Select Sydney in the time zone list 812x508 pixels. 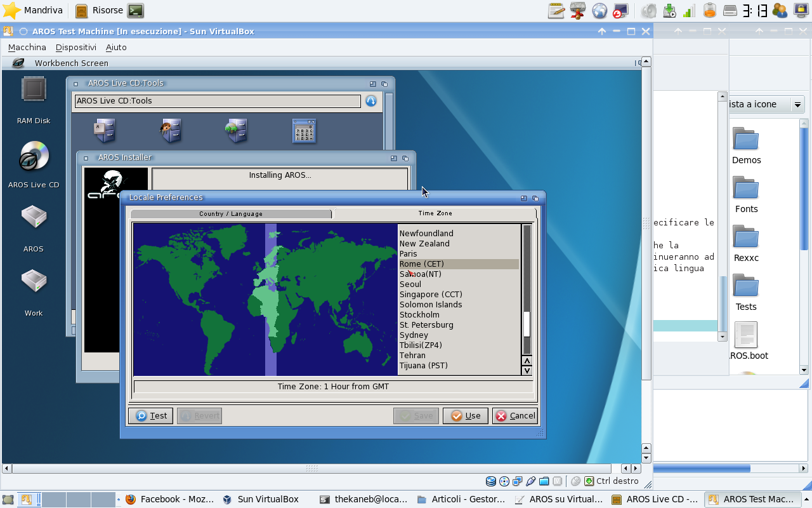[459, 335]
